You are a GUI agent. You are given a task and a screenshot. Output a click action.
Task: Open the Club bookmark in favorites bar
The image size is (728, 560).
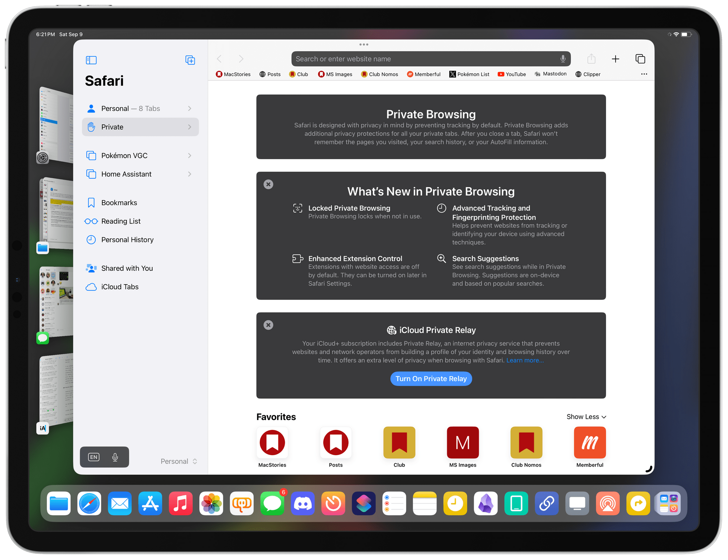[299, 74]
